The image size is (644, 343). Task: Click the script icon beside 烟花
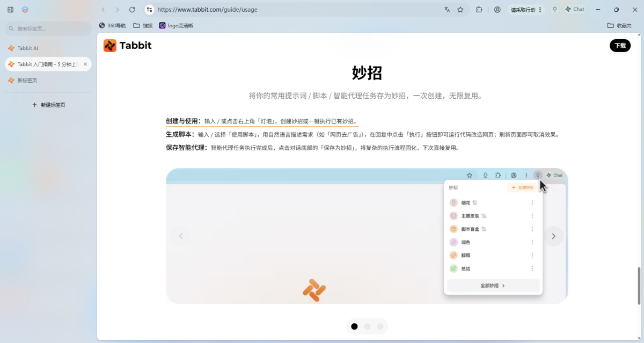coord(475,203)
